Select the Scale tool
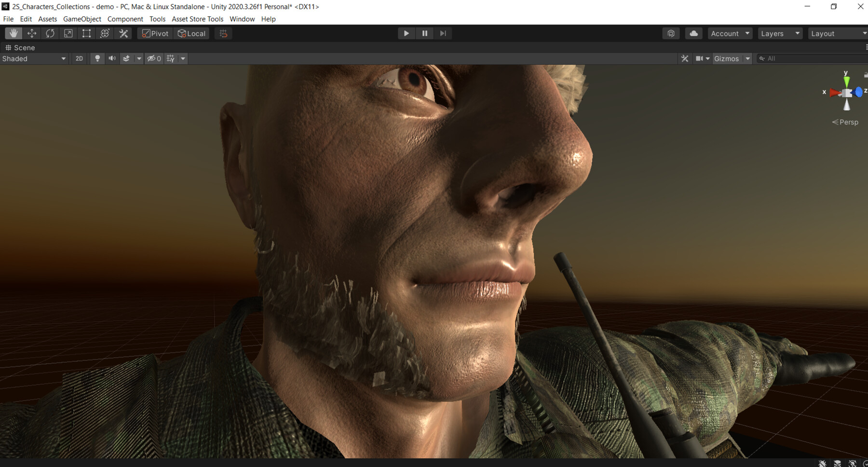 click(x=68, y=33)
